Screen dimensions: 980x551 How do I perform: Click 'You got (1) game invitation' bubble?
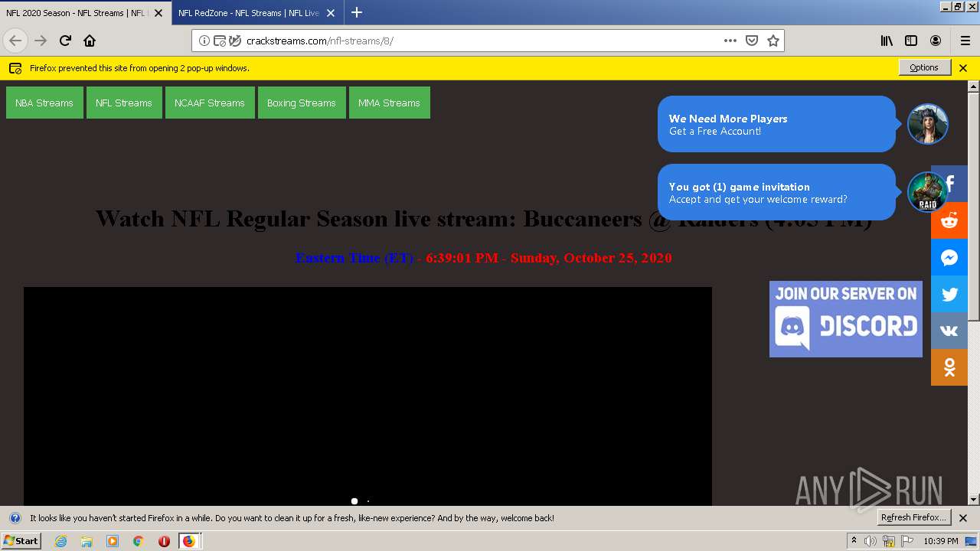(x=776, y=192)
